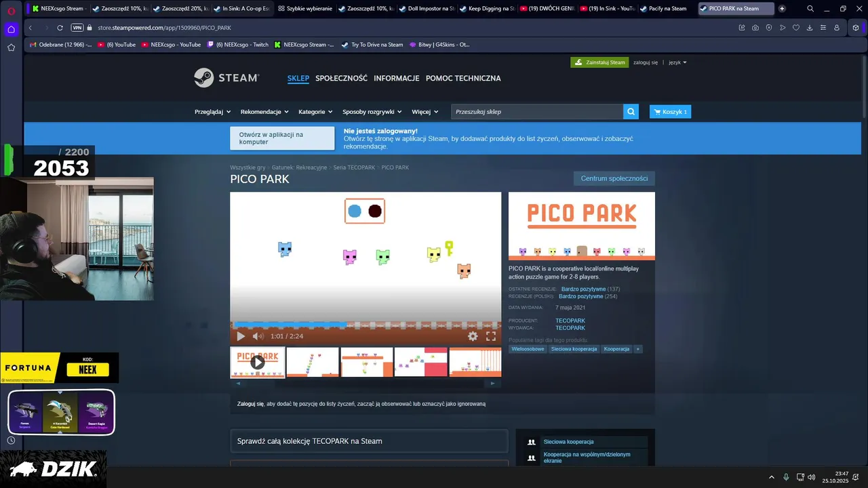Open the extensions cube icon
Screen dimensions: 868x488
pos(856,28)
